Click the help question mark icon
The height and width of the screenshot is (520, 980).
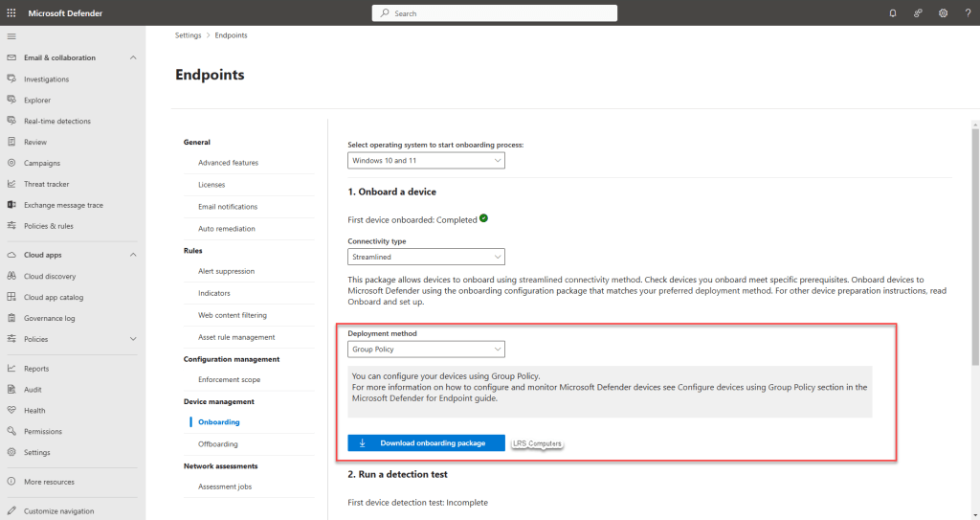coord(968,13)
